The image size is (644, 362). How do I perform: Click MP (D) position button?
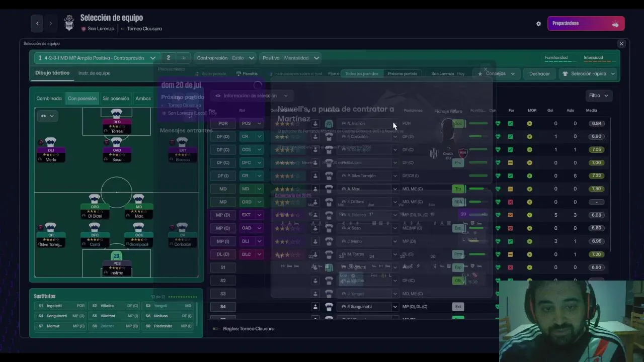[x=223, y=215]
